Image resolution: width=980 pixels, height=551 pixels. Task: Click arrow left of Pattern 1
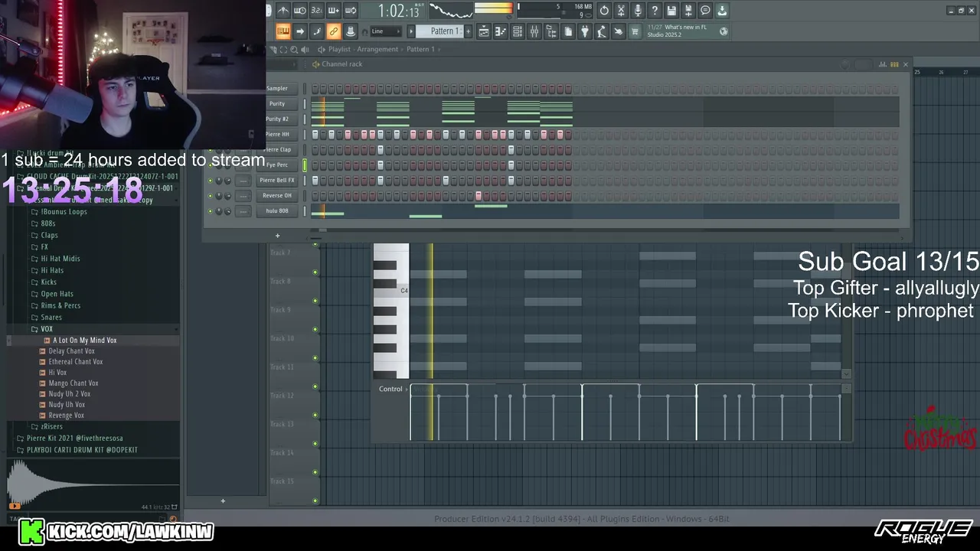(x=411, y=31)
